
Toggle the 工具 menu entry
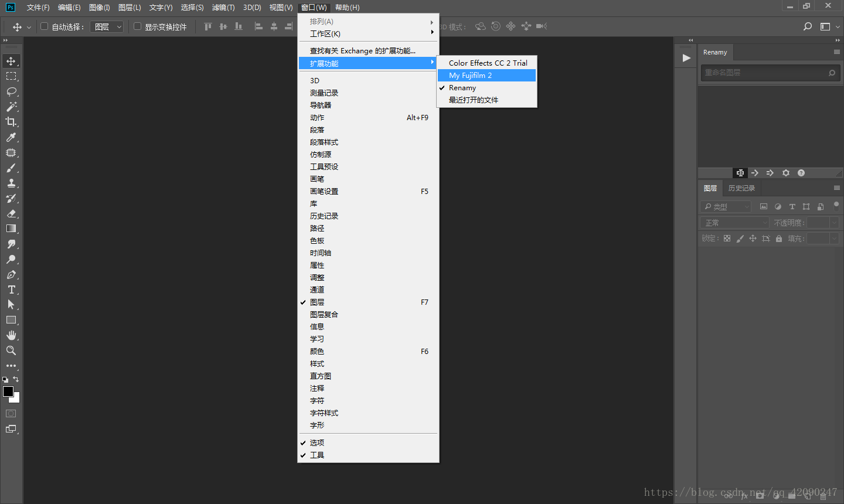(x=368, y=455)
